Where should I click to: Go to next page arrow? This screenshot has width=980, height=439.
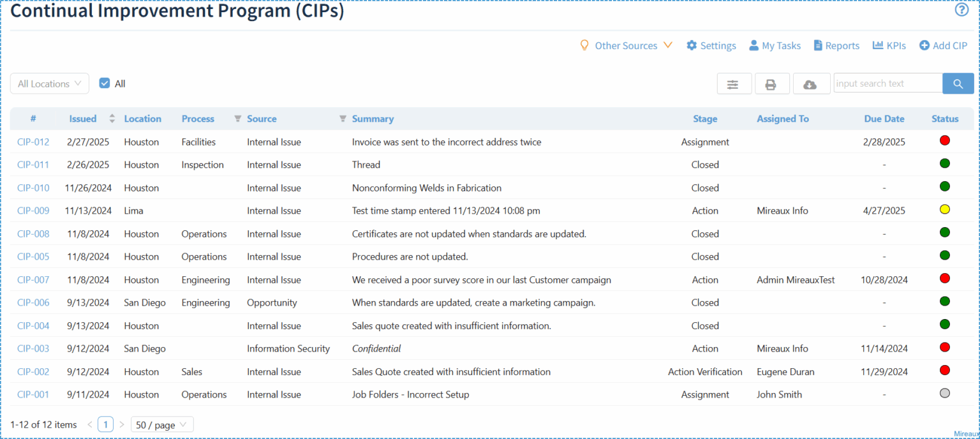pyautogui.click(x=121, y=424)
